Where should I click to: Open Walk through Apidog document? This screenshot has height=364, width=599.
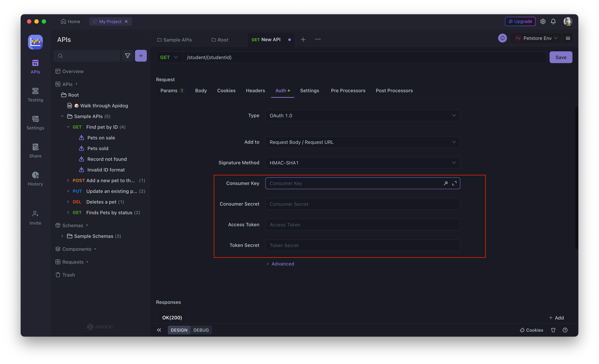click(x=98, y=106)
